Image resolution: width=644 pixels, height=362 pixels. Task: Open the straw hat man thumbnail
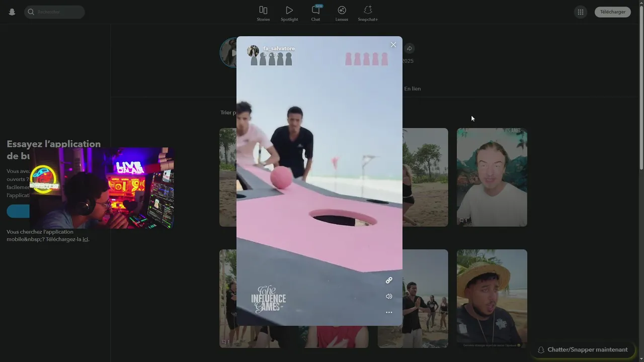(x=492, y=299)
